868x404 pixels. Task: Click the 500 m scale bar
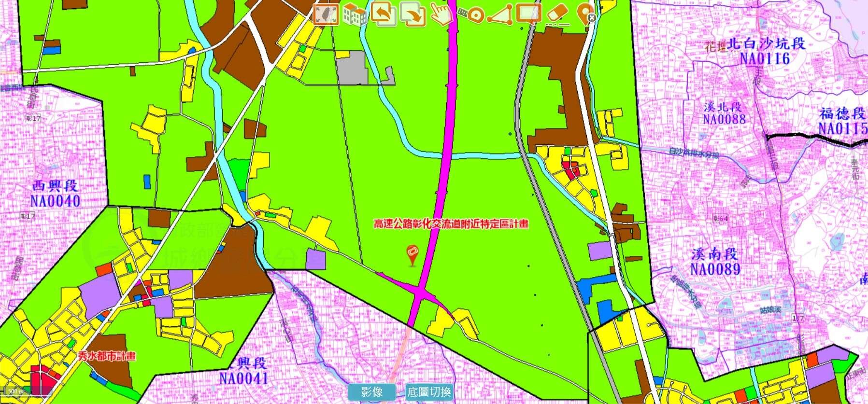click(15, 391)
